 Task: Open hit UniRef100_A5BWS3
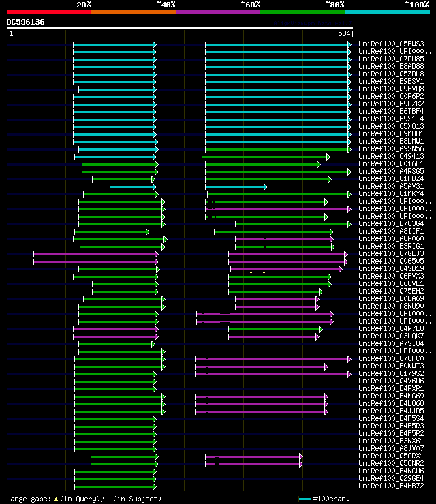(391, 44)
